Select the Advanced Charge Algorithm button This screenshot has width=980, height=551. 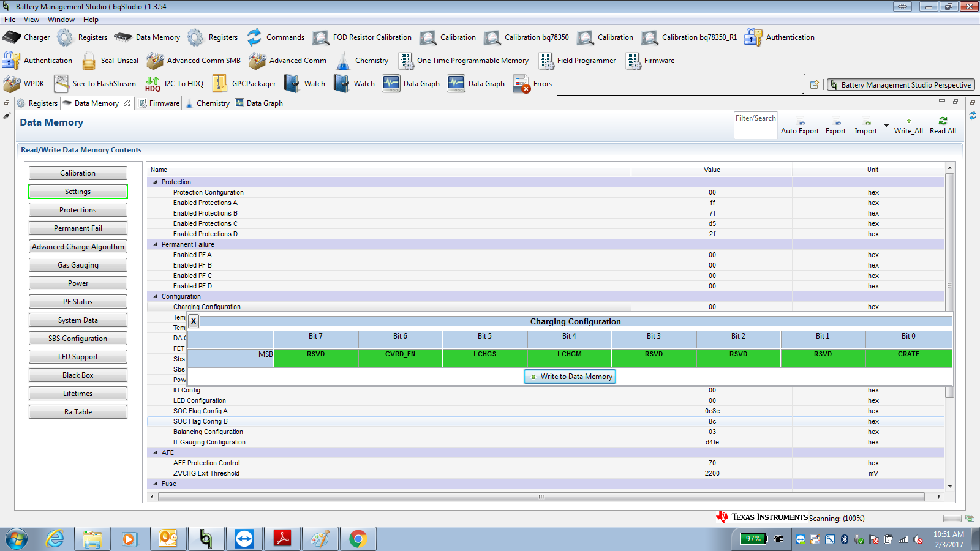[x=78, y=247]
